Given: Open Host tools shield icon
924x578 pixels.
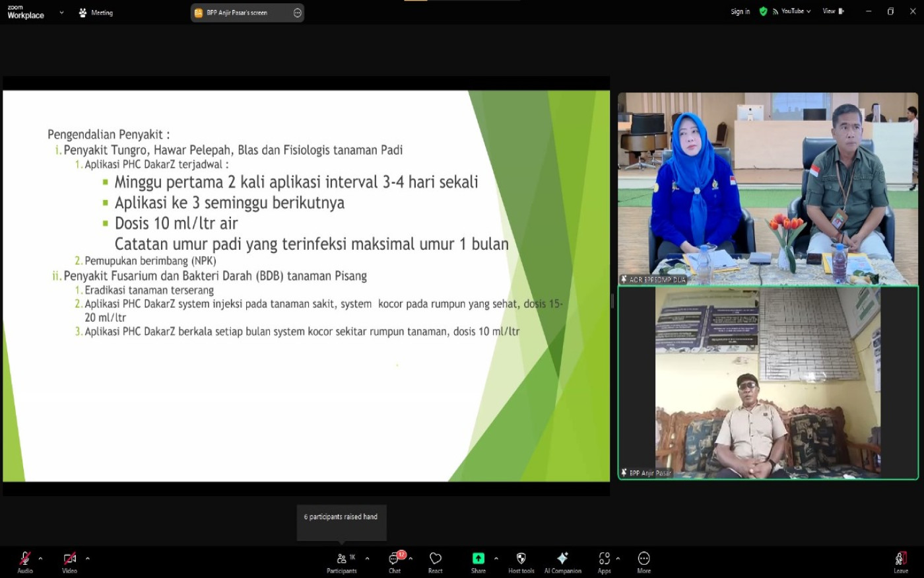Looking at the screenshot, I should coord(521,559).
